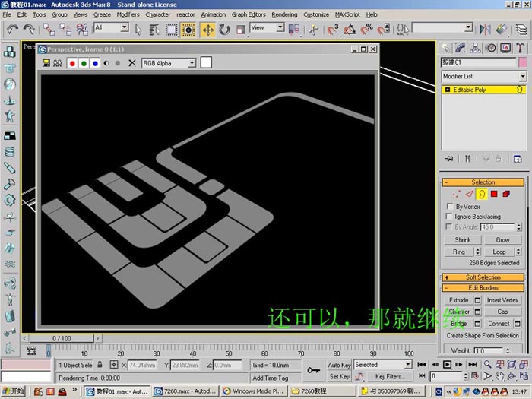Open the Modifiers menu
Viewport: 532px width, 399px height.
(x=128, y=14)
